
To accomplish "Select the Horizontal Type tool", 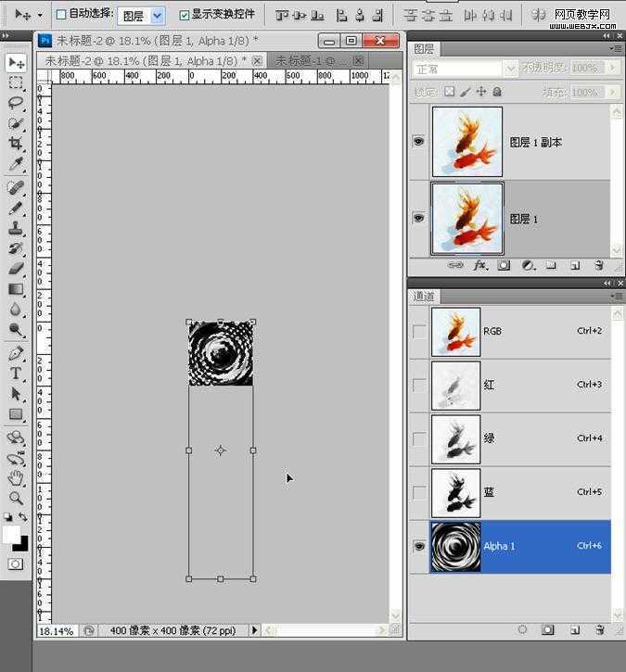I will pyautogui.click(x=17, y=374).
